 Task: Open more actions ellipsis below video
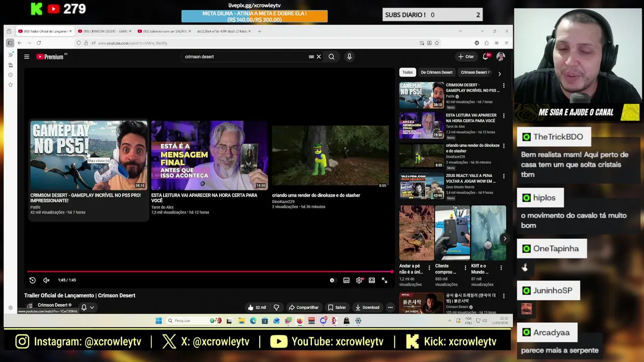(390, 307)
